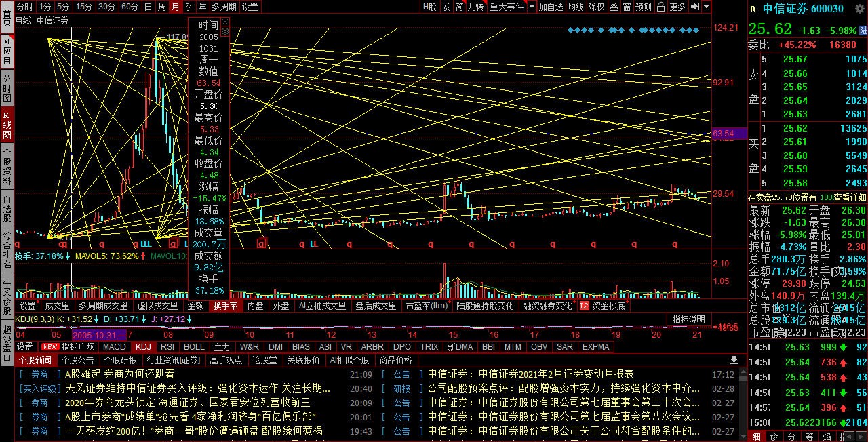Open 设置 in the top period bar
Viewport: 868px width, 442px height.
click(x=250, y=7)
